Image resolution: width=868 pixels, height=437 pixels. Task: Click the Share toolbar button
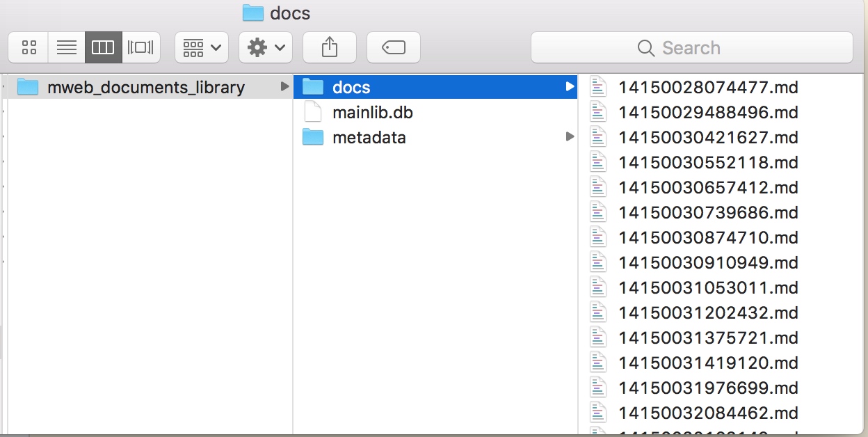[330, 48]
